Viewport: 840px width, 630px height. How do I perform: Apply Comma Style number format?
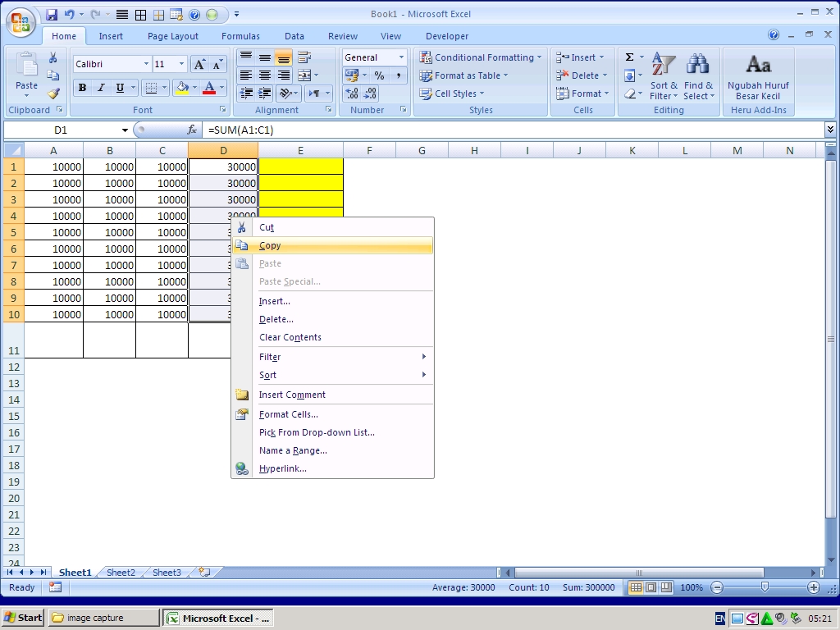[398, 75]
